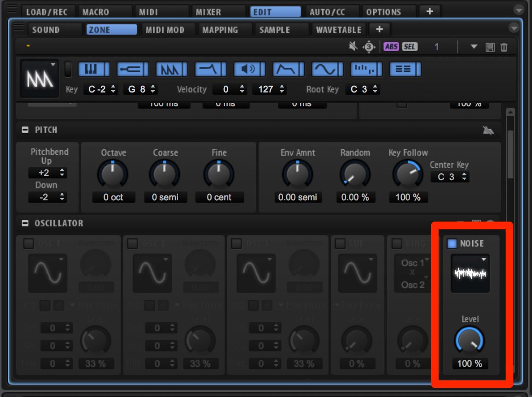Add a new editor sub-tab after WAVETABLE
Image resolution: width=532 pixels, height=397 pixels.
click(379, 29)
